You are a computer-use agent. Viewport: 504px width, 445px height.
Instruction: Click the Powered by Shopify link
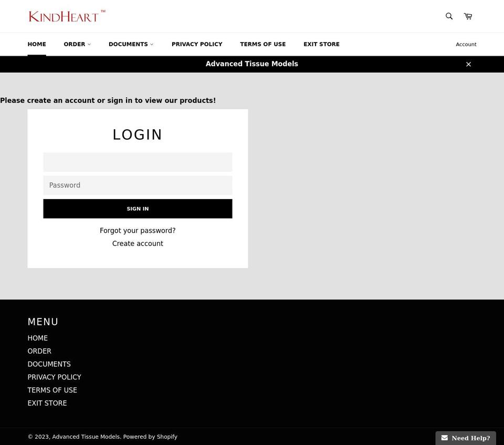pos(150,437)
